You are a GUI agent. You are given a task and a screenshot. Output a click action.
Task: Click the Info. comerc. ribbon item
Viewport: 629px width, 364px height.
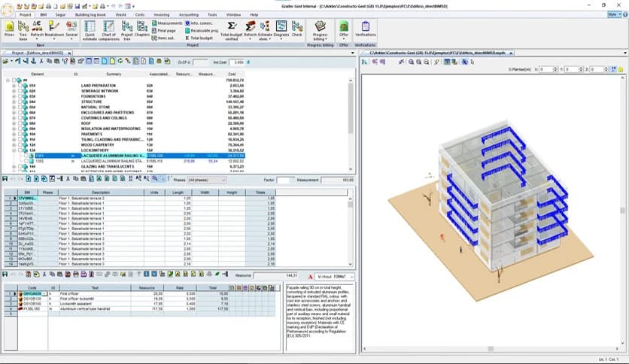click(199, 23)
